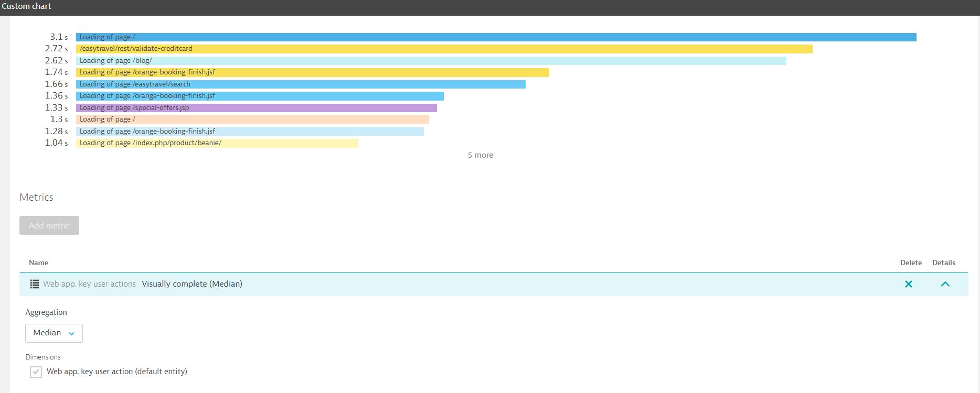The width and height of the screenshot is (980, 393).
Task: Select the validate-creditcard yellow bar
Action: click(x=444, y=49)
